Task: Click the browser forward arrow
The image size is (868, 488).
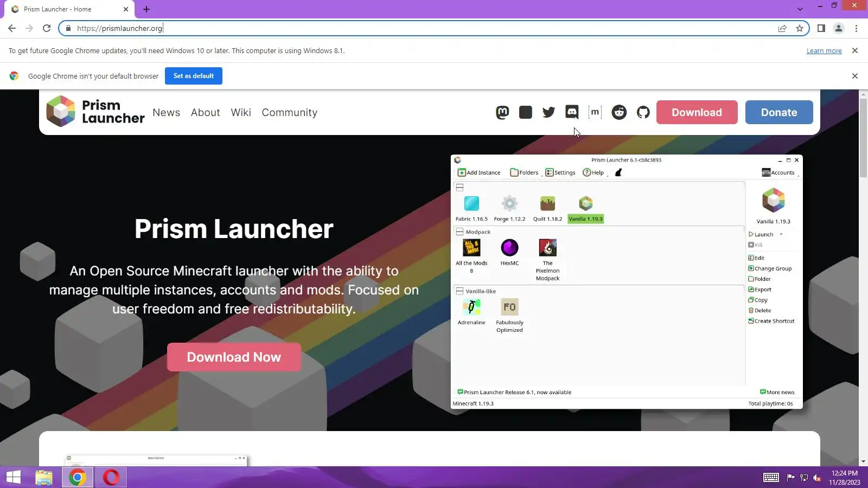Action: [x=29, y=28]
